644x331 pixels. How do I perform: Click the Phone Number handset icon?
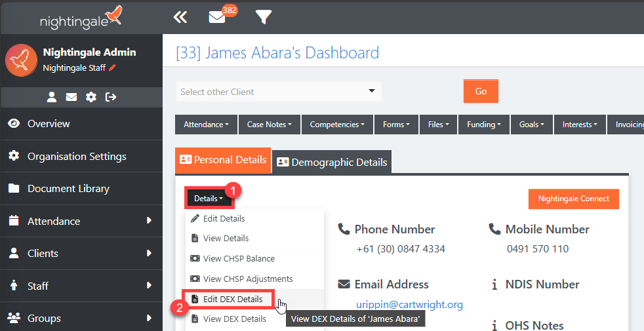click(344, 229)
